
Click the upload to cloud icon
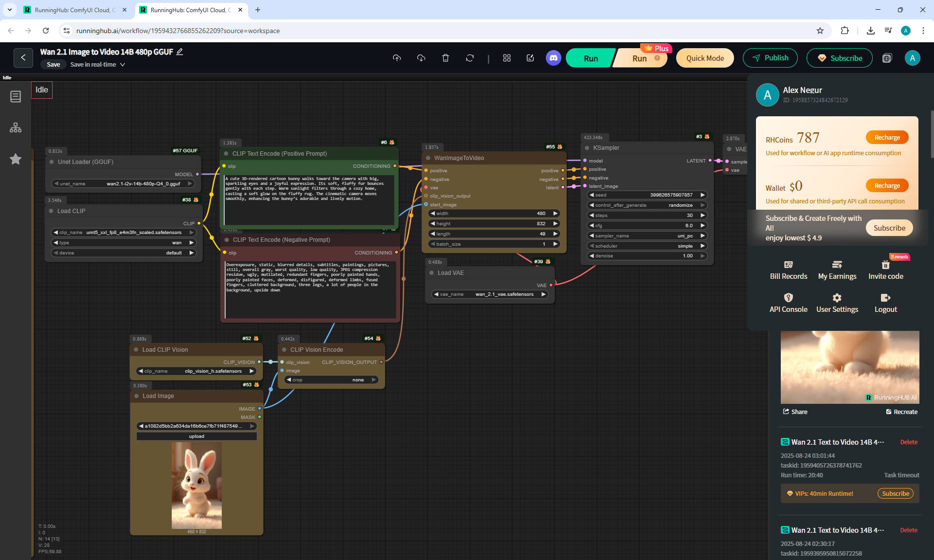click(x=397, y=58)
